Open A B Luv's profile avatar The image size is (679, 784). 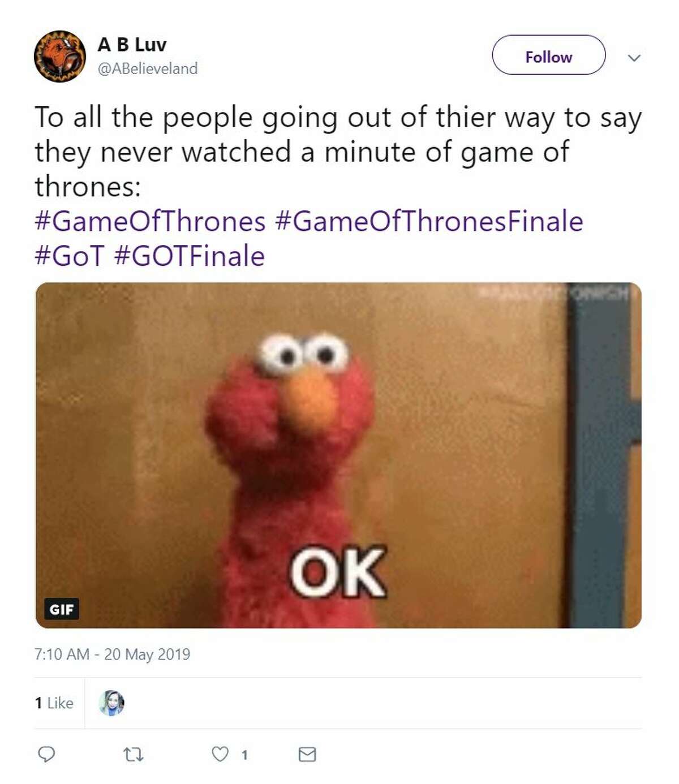(60, 57)
